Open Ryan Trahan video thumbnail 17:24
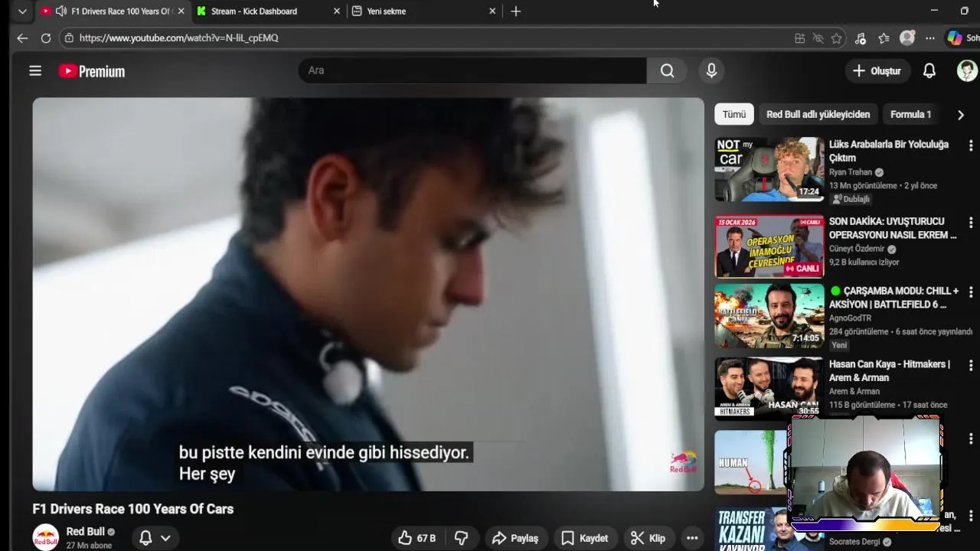This screenshot has width=980, height=551. coord(769,169)
